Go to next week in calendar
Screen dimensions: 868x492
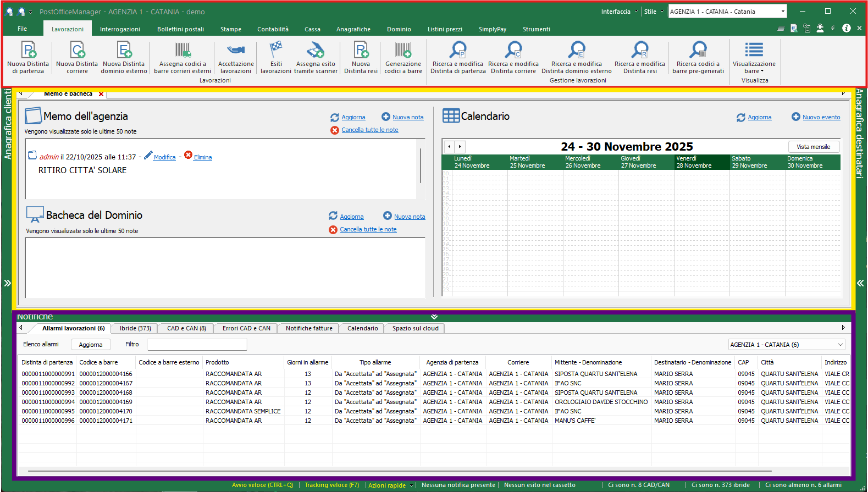pos(460,147)
